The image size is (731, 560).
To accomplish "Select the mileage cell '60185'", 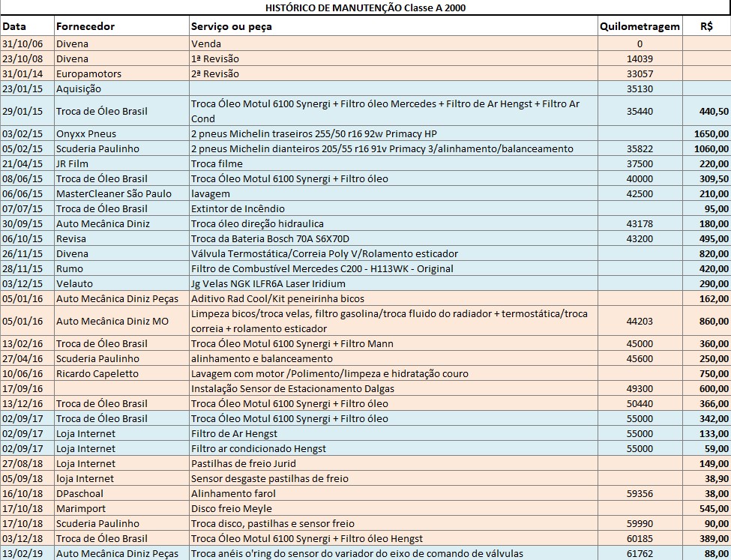I will click(x=640, y=538).
